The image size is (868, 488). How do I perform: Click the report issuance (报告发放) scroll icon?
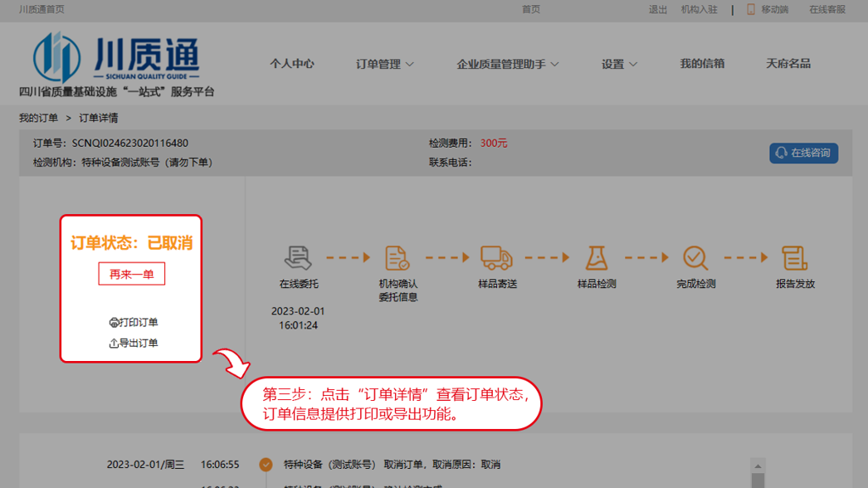coord(794,257)
